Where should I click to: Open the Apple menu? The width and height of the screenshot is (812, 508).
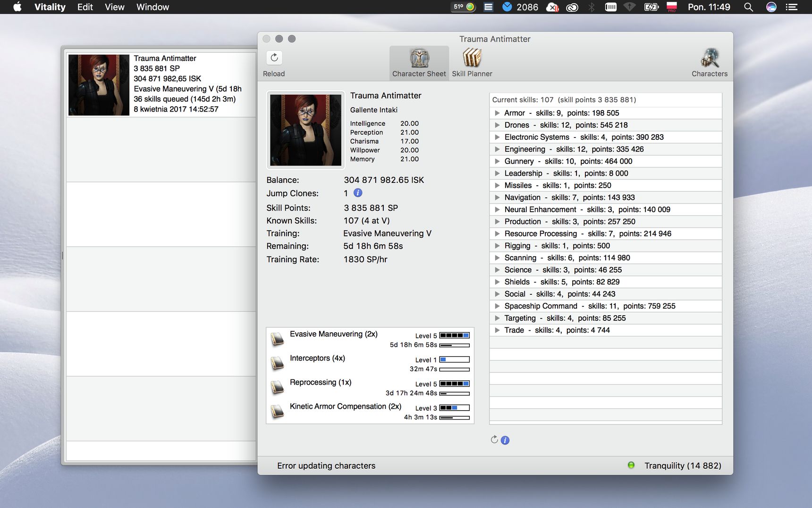17,7
